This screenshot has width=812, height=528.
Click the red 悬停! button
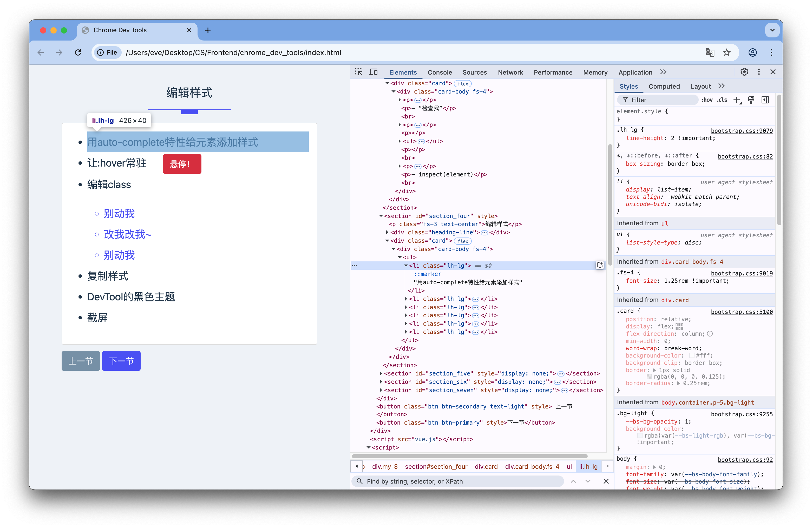182,164
